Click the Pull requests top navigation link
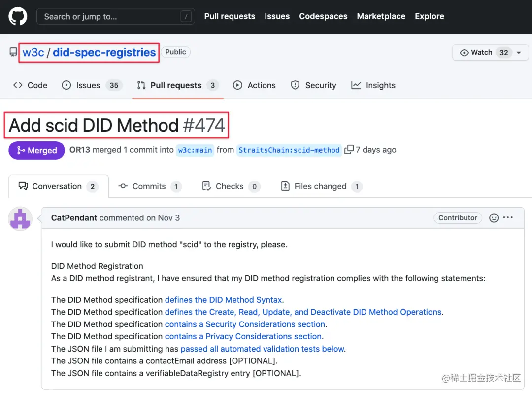Image resolution: width=532 pixels, height=394 pixels. click(x=230, y=16)
